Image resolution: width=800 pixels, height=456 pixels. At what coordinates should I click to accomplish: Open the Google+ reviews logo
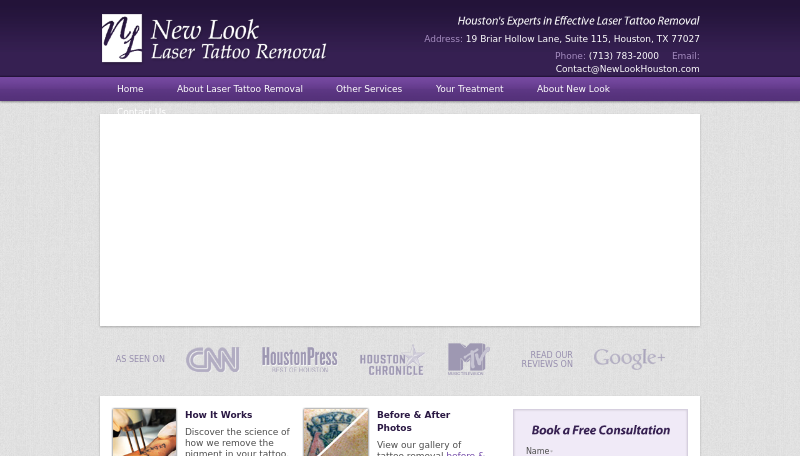(629, 359)
